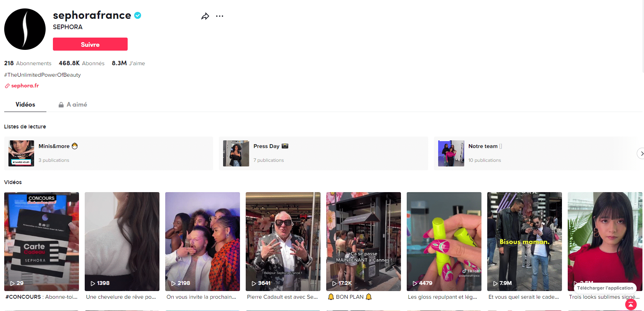Click the bell emoji before BON PLAN
Viewport: 644px width, 311px height.
click(x=331, y=297)
